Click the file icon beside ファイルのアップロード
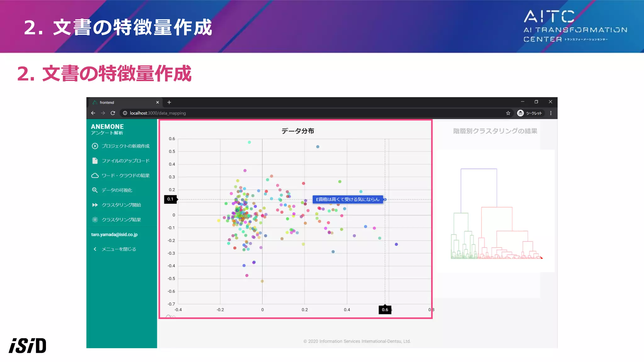This screenshot has width=644, height=362. pos(95,161)
